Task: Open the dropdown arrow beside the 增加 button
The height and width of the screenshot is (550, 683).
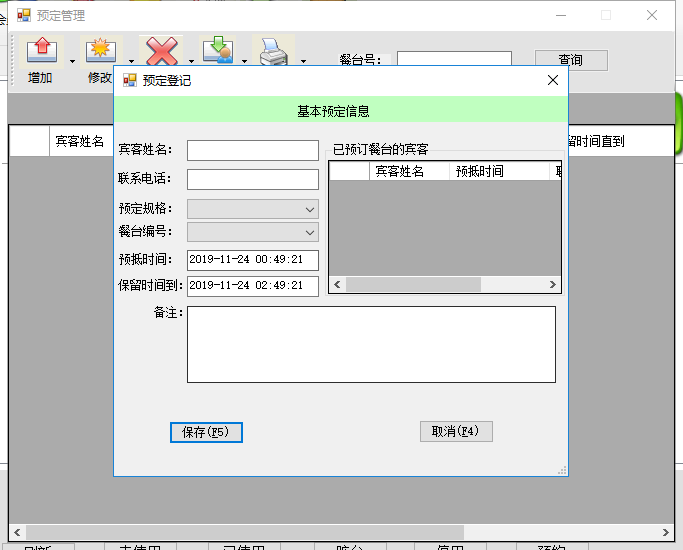Action: coord(72,62)
